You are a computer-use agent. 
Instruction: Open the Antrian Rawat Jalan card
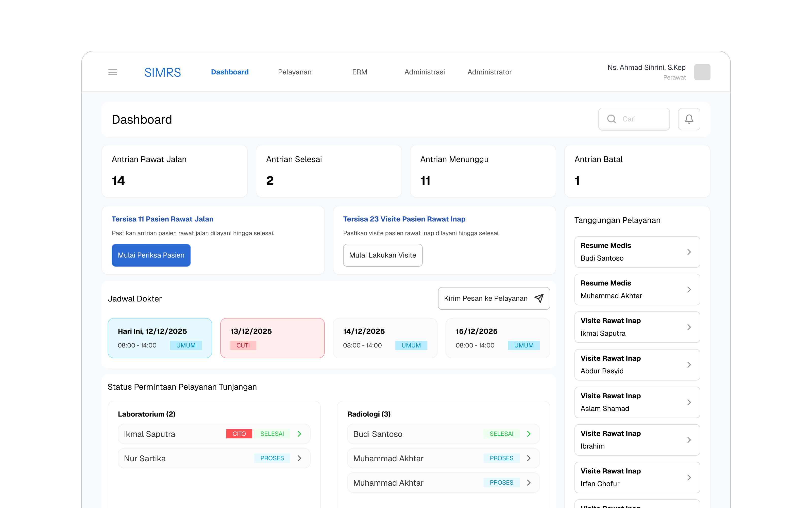coord(175,171)
